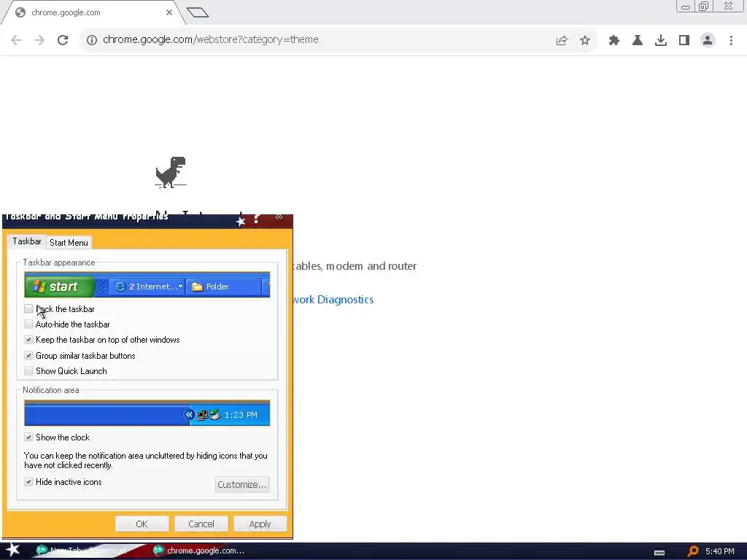747x560 pixels.
Task: Open a new tab with the tab button
Action: point(198,12)
